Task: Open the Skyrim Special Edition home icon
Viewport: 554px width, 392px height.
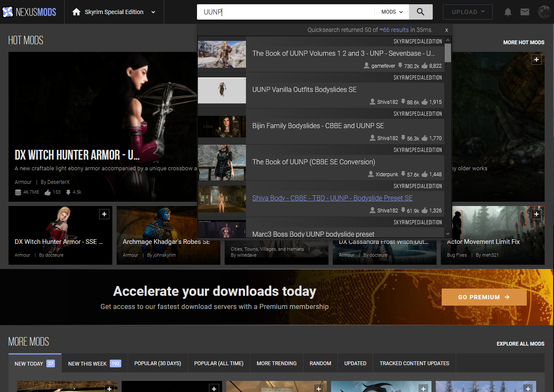Action: click(x=77, y=12)
